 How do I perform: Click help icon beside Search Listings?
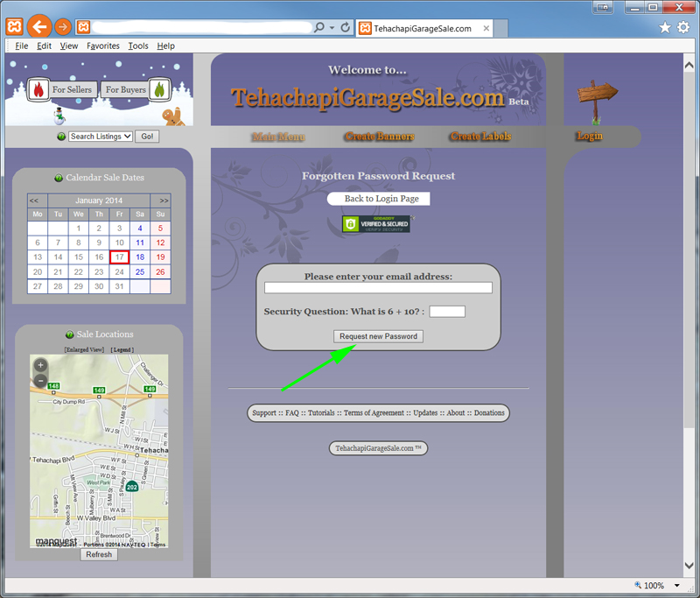61,137
